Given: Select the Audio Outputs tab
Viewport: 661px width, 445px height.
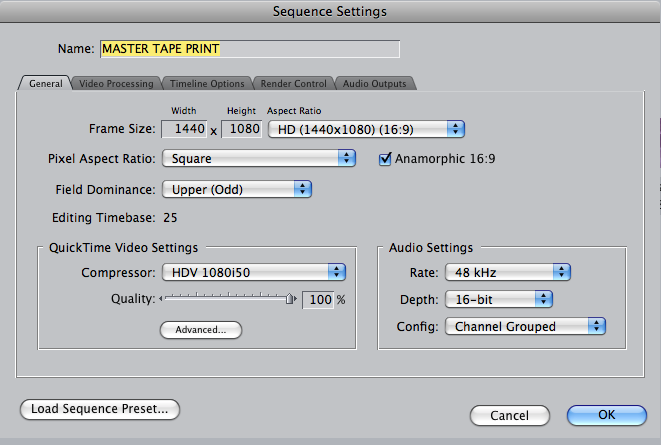Looking at the screenshot, I should [x=374, y=83].
